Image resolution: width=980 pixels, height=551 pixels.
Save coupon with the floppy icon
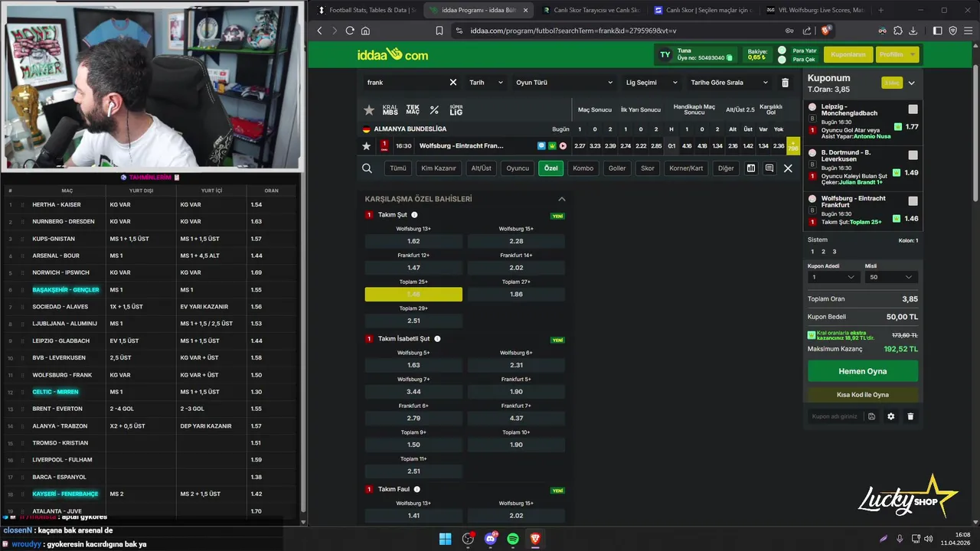click(871, 416)
